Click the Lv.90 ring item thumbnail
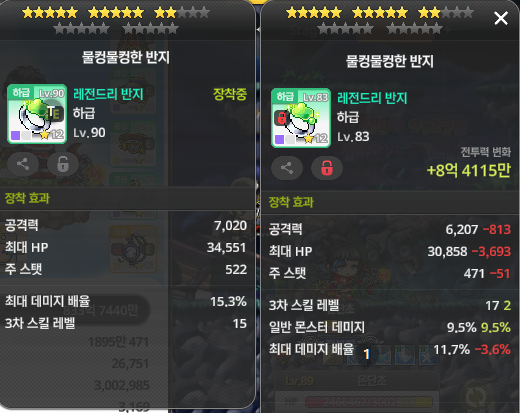 pos(37,114)
